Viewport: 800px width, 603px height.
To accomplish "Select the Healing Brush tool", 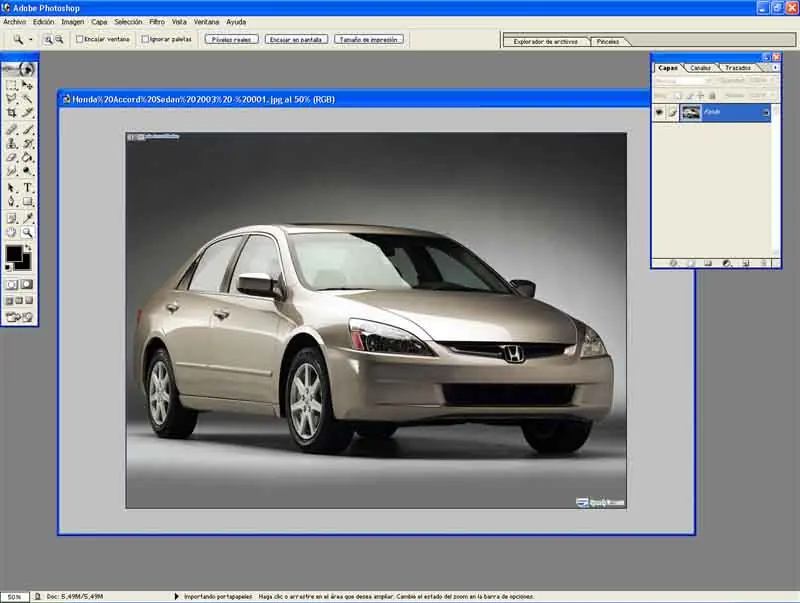I will point(11,130).
